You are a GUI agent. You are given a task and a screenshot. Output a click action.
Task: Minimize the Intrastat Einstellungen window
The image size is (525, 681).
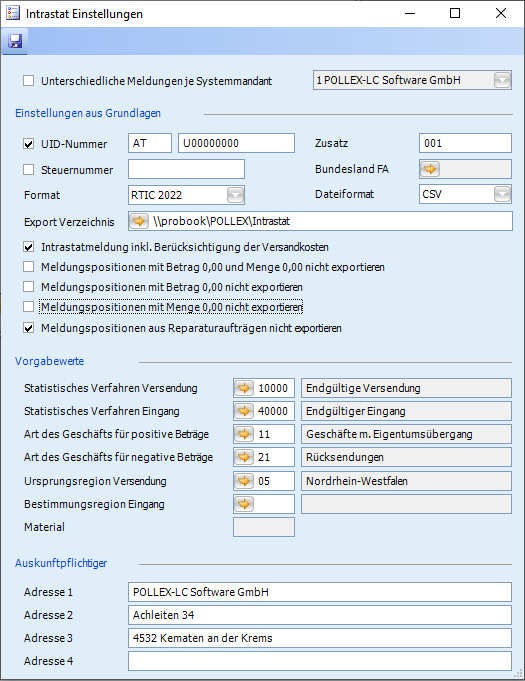point(410,13)
